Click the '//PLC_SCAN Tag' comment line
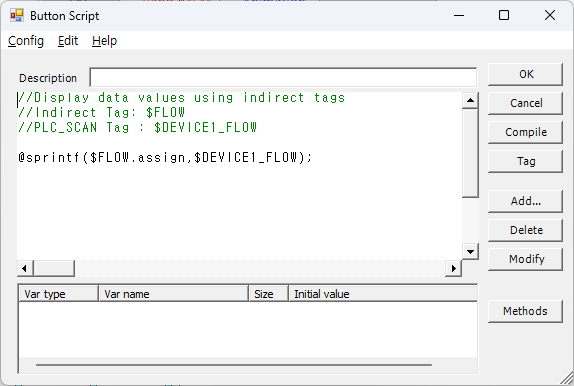Image resolution: width=574 pixels, height=386 pixels. point(138,127)
